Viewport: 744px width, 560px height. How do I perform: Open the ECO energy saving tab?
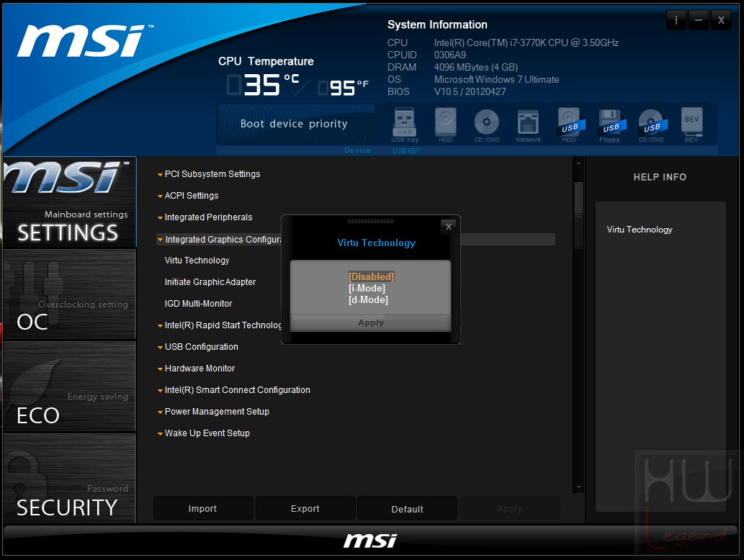coord(70,386)
